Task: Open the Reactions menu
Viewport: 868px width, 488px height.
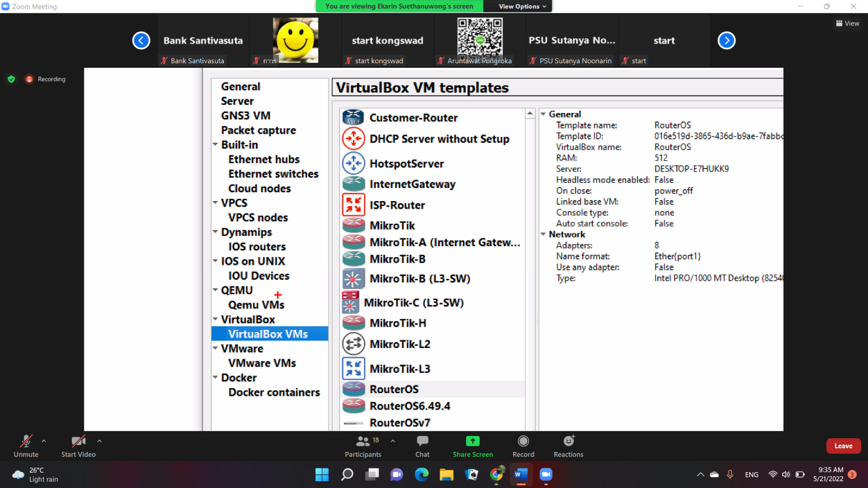Action: point(568,441)
